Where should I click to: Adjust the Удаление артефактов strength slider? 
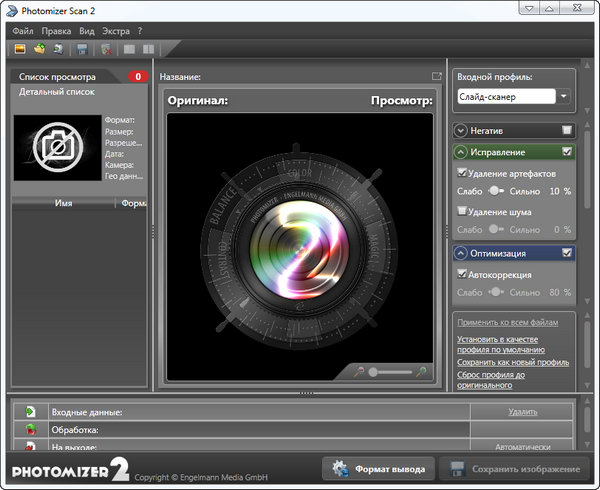496,190
